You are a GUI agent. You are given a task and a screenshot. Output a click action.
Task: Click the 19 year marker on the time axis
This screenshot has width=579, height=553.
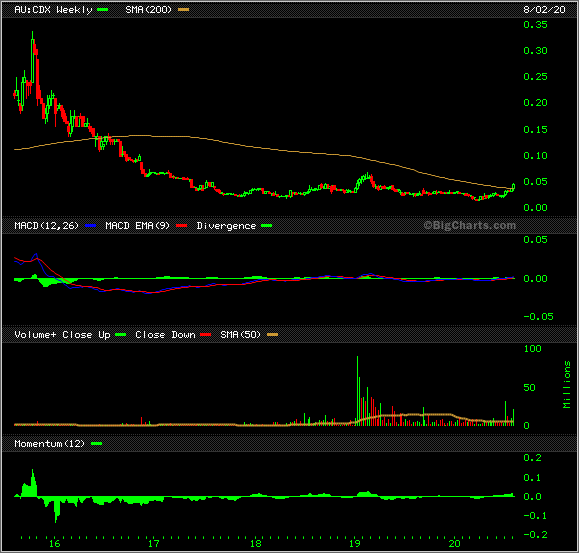355,544
